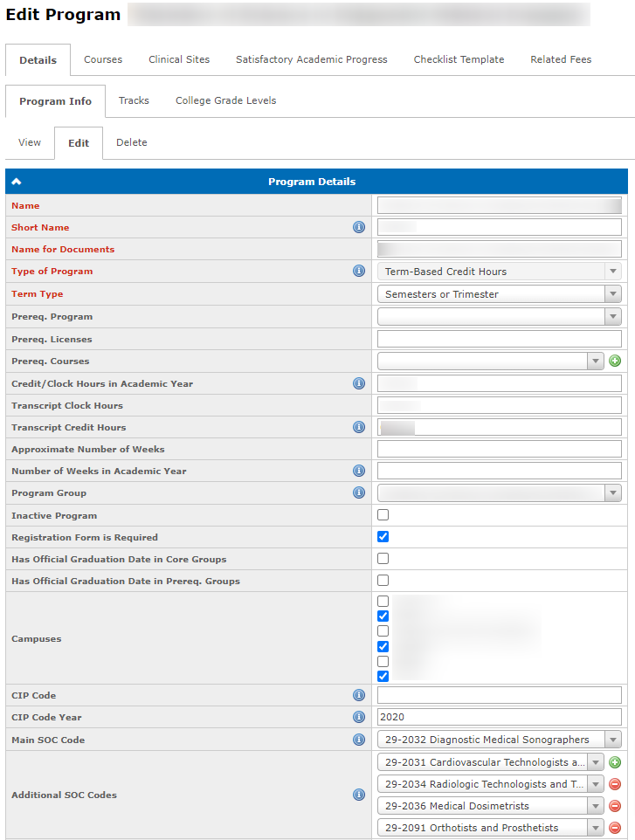Screen dimensions: 635x840
Task: Click info icon for Number of Weeks in Academic Year
Action: [359, 471]
